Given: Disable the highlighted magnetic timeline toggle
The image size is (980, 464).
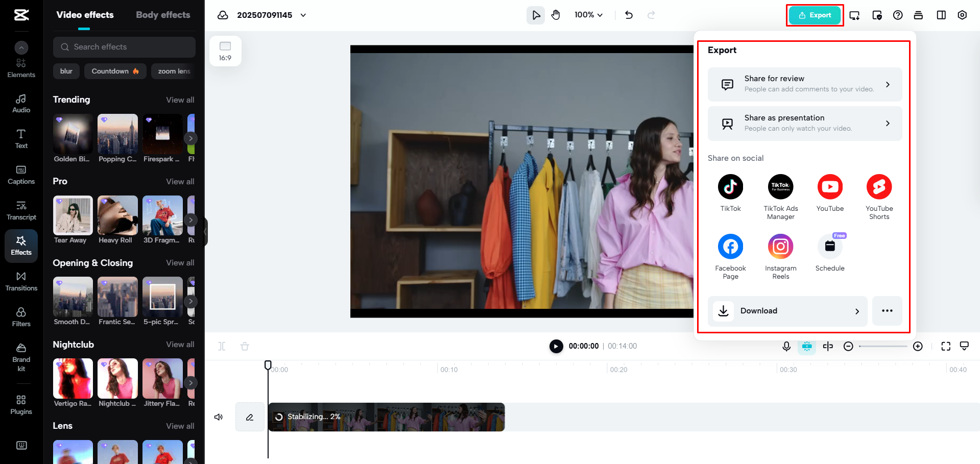Looking at the screenshot, I should (x=807, y=346).
